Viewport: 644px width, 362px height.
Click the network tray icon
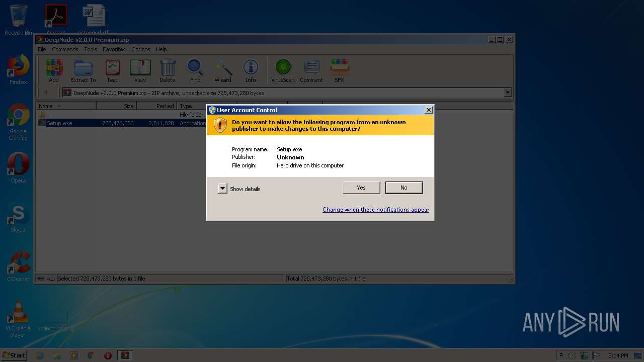pyautogui.click(x=584, y=355)
